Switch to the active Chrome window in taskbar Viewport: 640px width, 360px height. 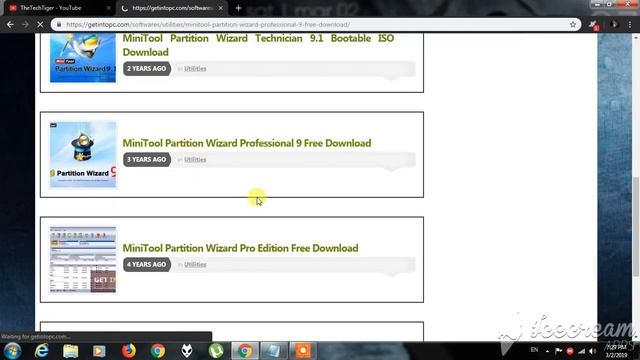(245, 351)
